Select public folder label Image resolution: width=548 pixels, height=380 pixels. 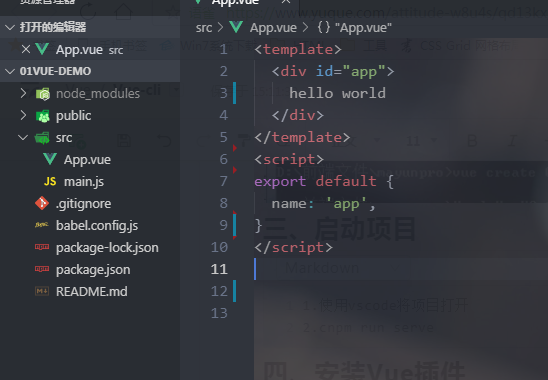74,116
